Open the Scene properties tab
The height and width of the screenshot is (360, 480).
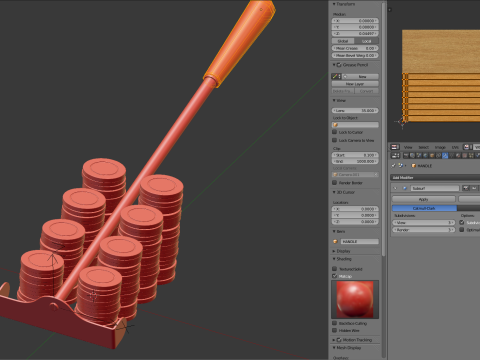[x=419, y=156]
